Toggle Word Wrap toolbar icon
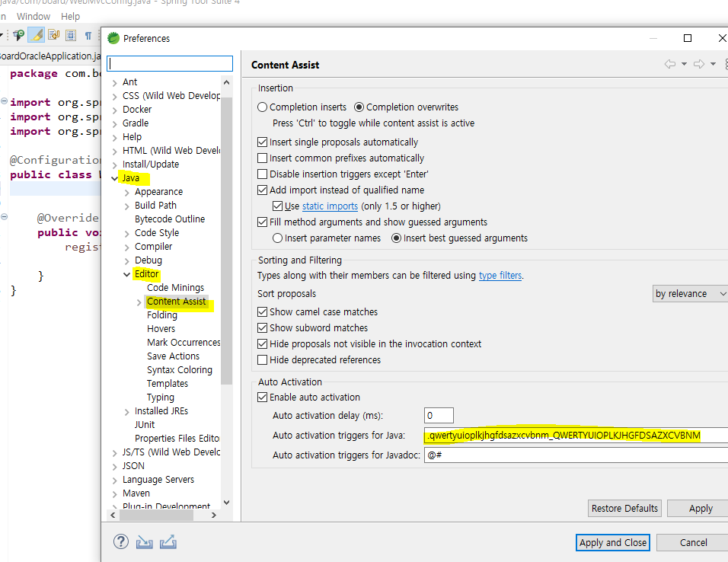The width and height of the screenshot is (728, 562). pos(54,35)
